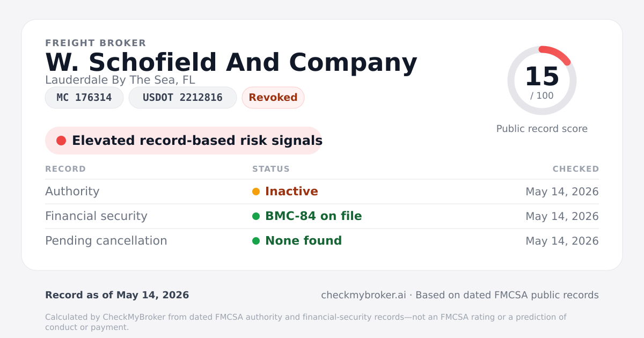Open the Pending cancellation record row
644x338 pixels.
pos(322,241)
